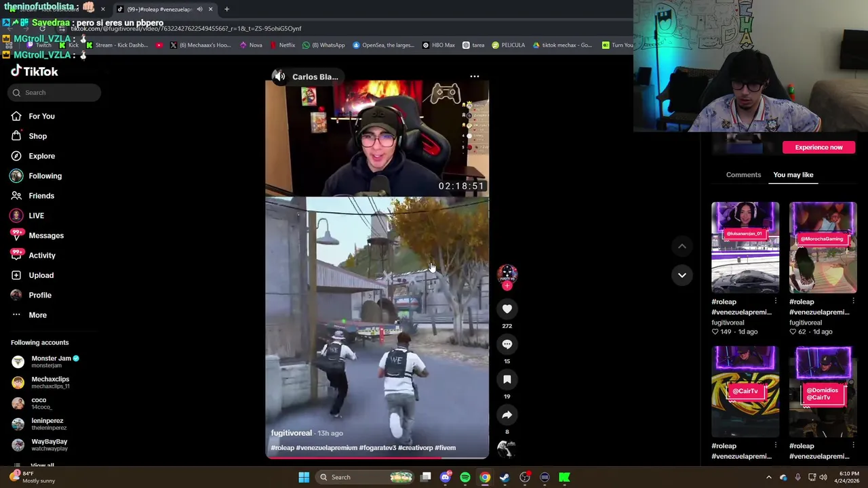The width and height of the screenshot is (868, 488).
Task: Open Mechaxclips following account
Action: tap(41, 382)
